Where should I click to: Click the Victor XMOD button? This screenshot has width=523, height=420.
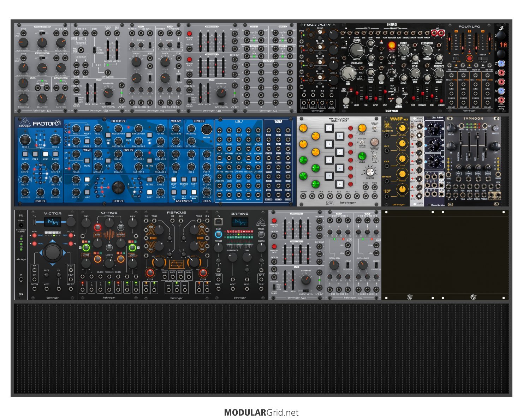click(x=34, y=235)
